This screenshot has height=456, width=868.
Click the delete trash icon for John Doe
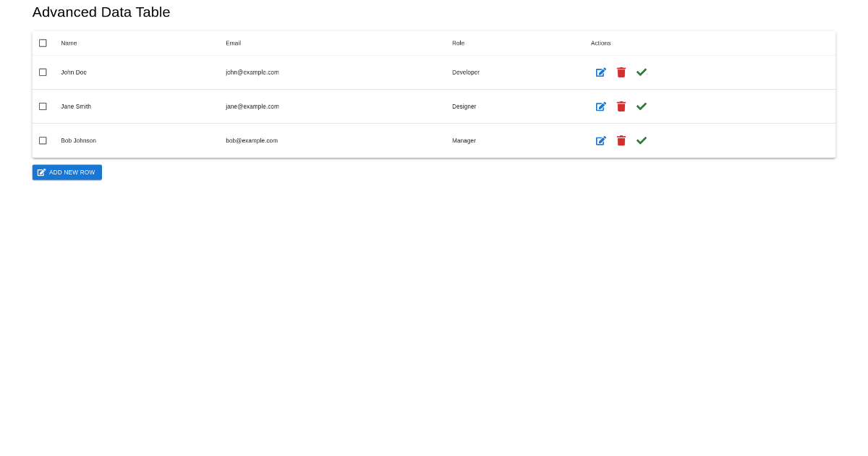(621, 72)
